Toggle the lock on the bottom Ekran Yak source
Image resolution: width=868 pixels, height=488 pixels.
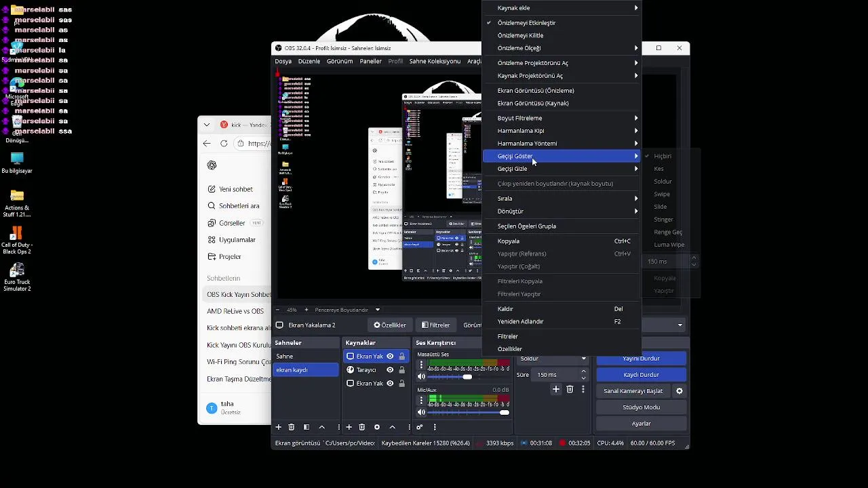tap(402, 384)
